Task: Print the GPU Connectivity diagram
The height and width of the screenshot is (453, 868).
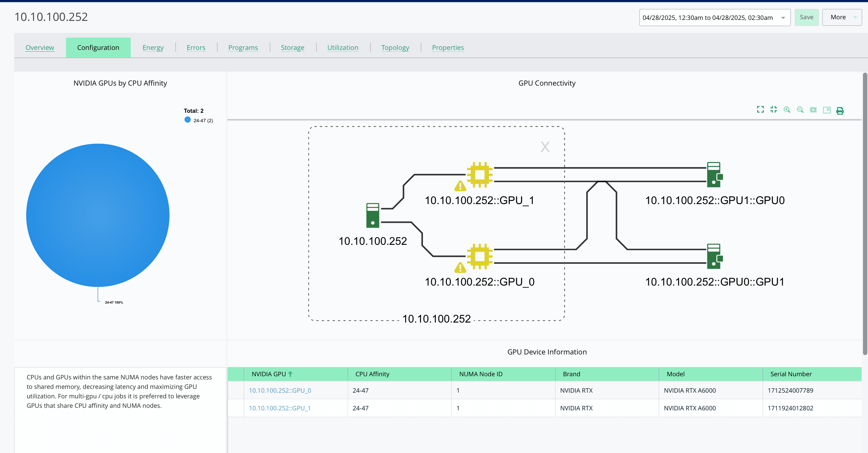Action: (840, 111)
